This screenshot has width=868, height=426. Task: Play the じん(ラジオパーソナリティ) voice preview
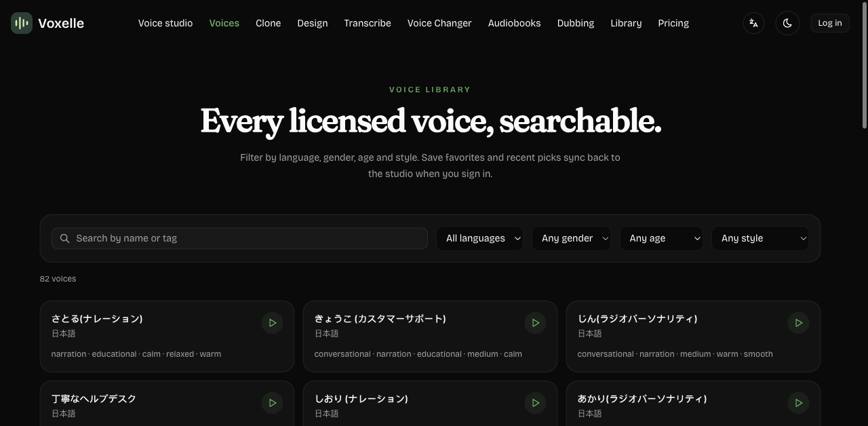click(x=799, y=323)
